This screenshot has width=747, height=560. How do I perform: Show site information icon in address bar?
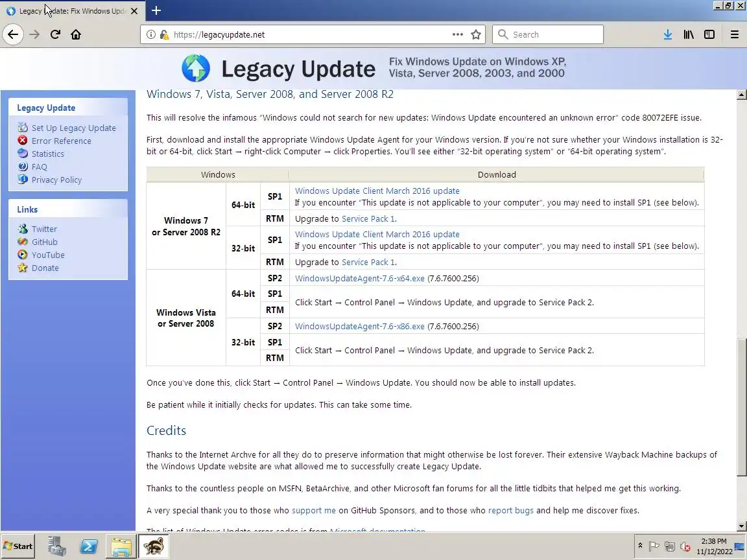tap(150, 34)
